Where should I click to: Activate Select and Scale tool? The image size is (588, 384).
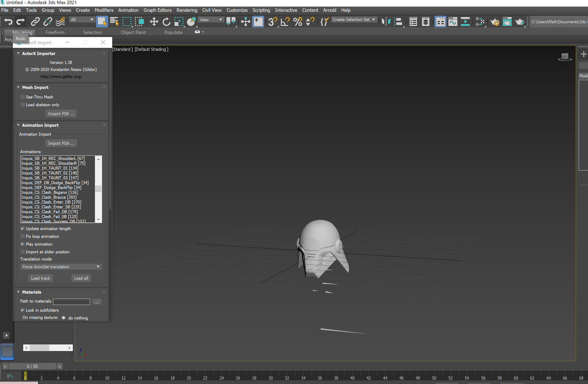pyautogui.click(x=179, y=22)
